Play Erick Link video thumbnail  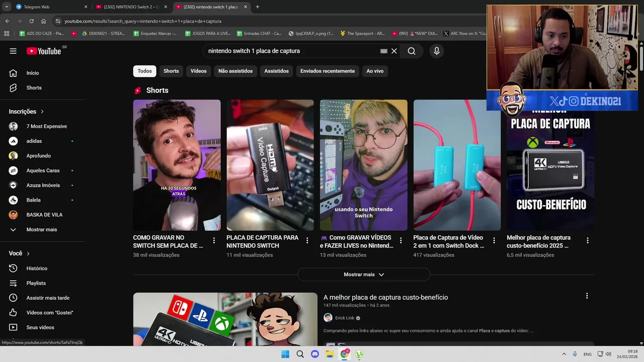click(225, 319)
